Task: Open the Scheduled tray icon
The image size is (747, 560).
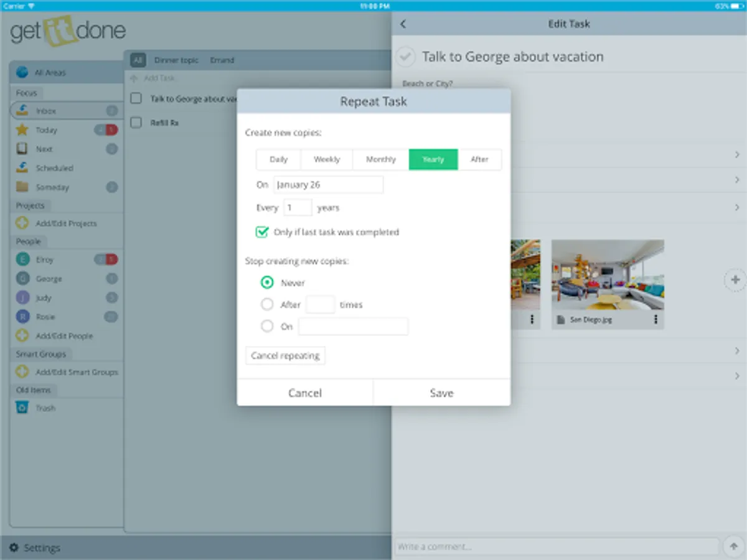Action: (22, 168)
